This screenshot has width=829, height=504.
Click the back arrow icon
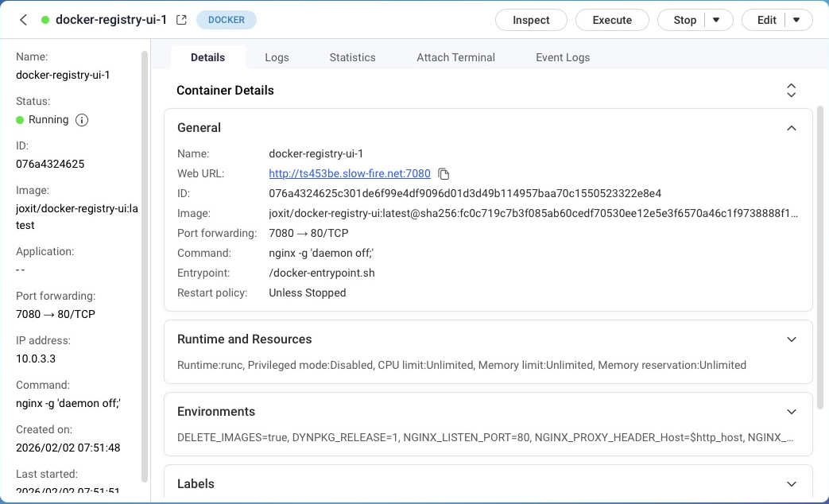tap(23, 20)
